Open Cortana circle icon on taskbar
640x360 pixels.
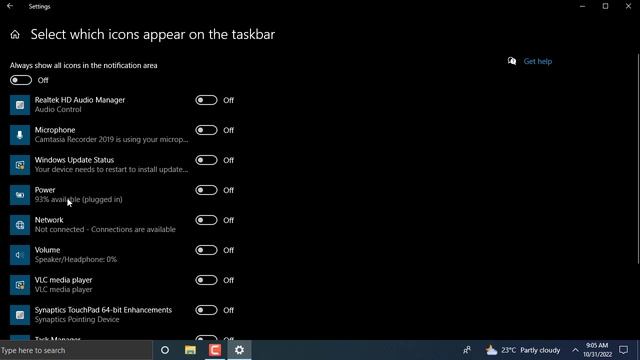[x=165, y=350]
